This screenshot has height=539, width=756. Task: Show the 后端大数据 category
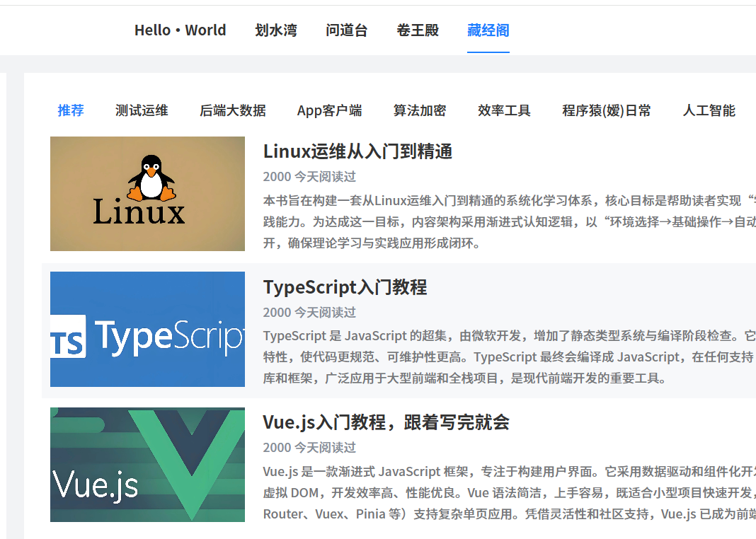(233, 110)
